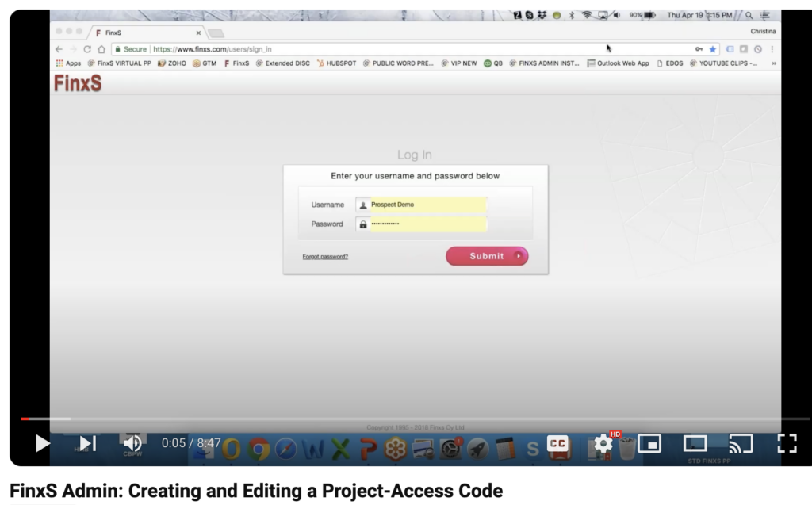
Task: Open the Dropbox menu bar icon
Action: tap(542, 15)
